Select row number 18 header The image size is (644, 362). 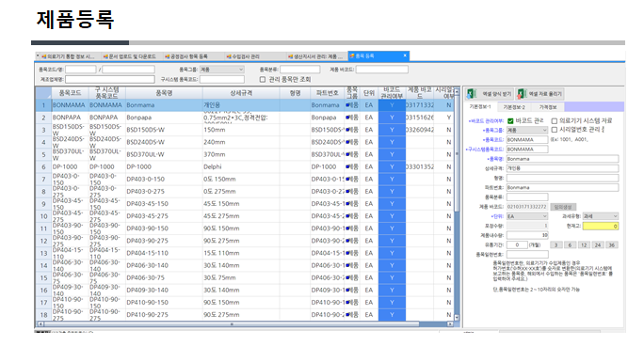click(43, 314)
